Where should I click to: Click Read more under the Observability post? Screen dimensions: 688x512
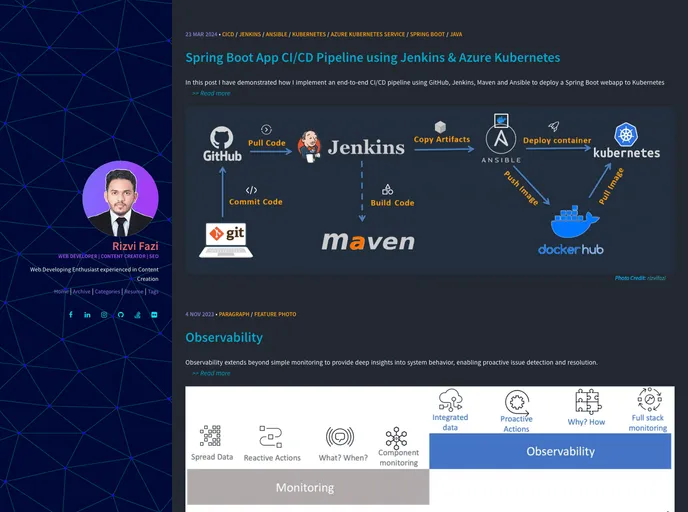click(x=211, y=373)
